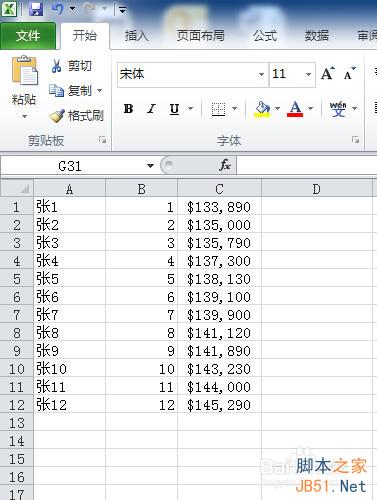The image size is (377, 500).
Task: Increase font size with large A icon
Action: 328,74
